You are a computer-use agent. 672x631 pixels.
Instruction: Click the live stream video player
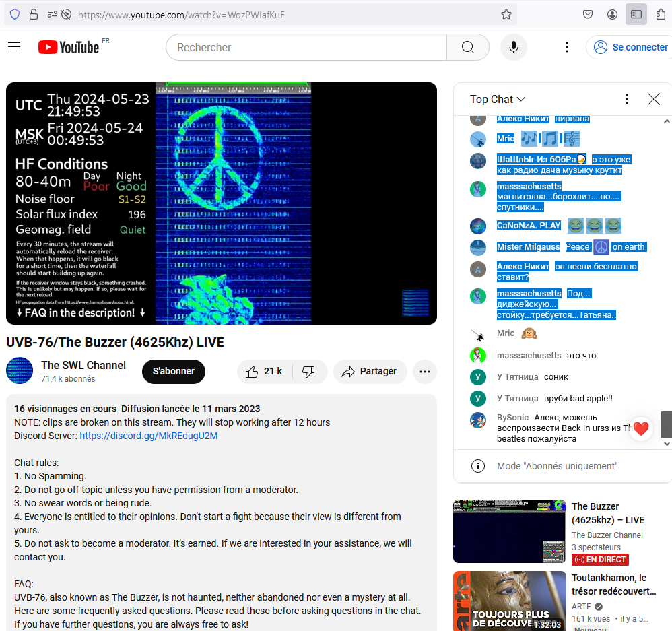pyautogui.click(x=222, y=203)
